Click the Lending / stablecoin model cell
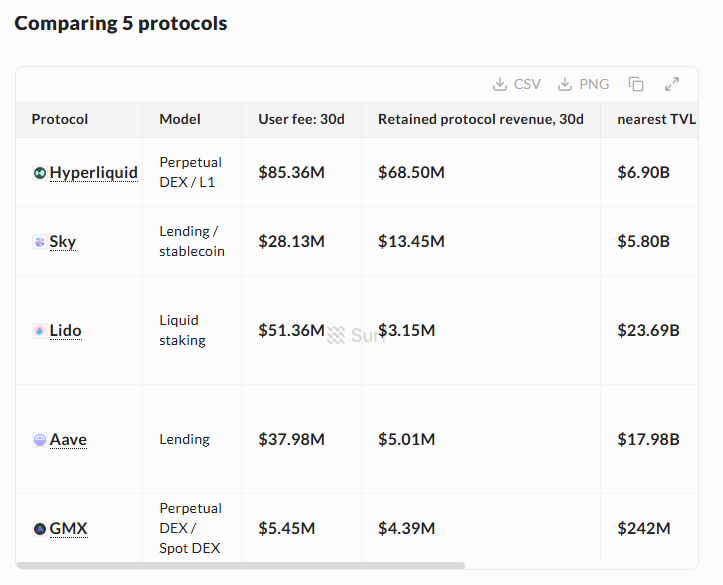Screen dimensions: 723x585 (192, 242)
